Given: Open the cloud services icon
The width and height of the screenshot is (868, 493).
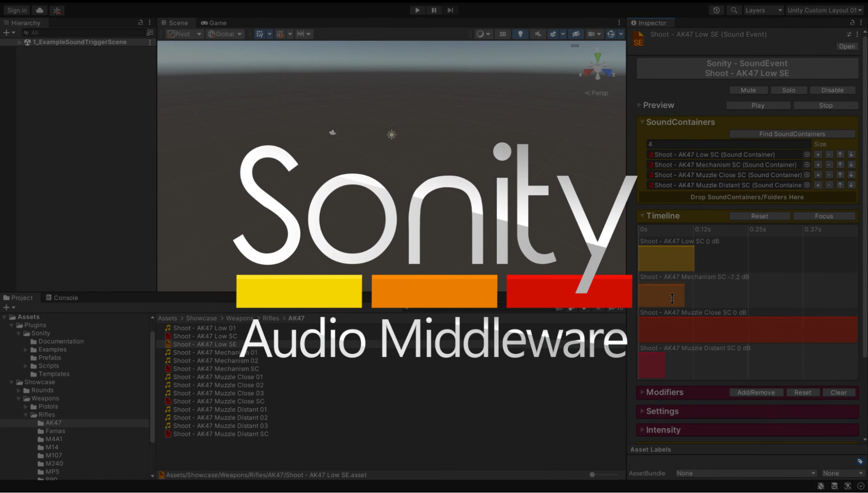Looking at the screenshot, I should (x=40, y=10).
